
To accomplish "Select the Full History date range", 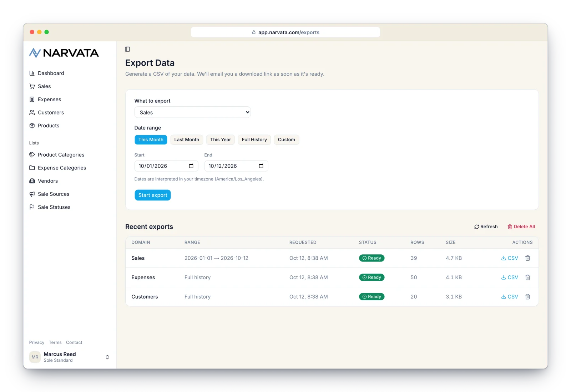I will click(x=254, y=140).
